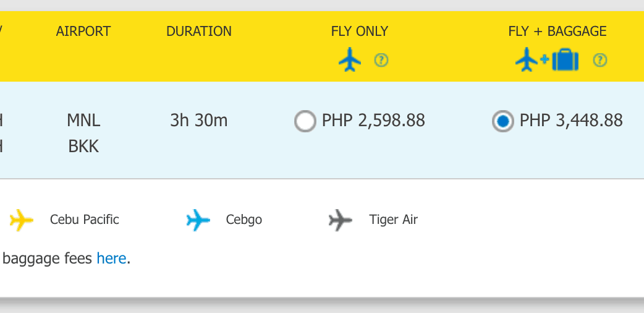This screenshot has height=313, width=644.
Task: Open the Fly Only help question mark
Action: click(381, 60)
